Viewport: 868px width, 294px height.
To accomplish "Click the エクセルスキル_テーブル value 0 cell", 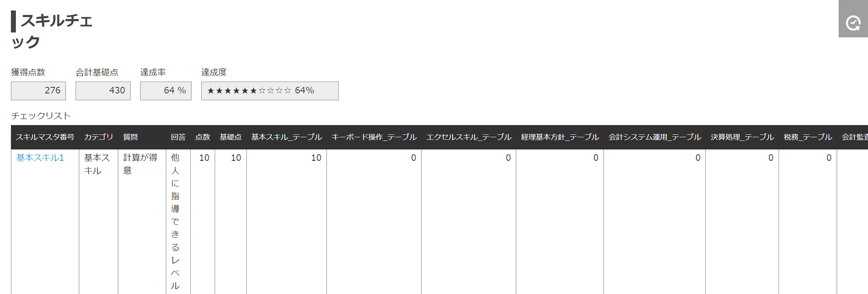I will point(469,221).
